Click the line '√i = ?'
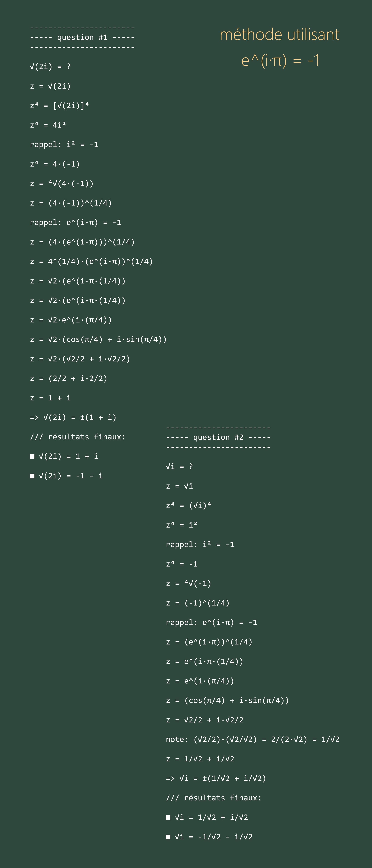The width and height of the screenshot is (372, 868). [x=180, y=467]
